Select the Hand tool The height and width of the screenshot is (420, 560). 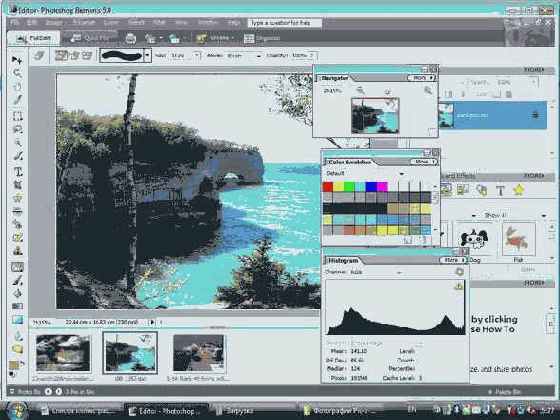(x=17, y=86)
